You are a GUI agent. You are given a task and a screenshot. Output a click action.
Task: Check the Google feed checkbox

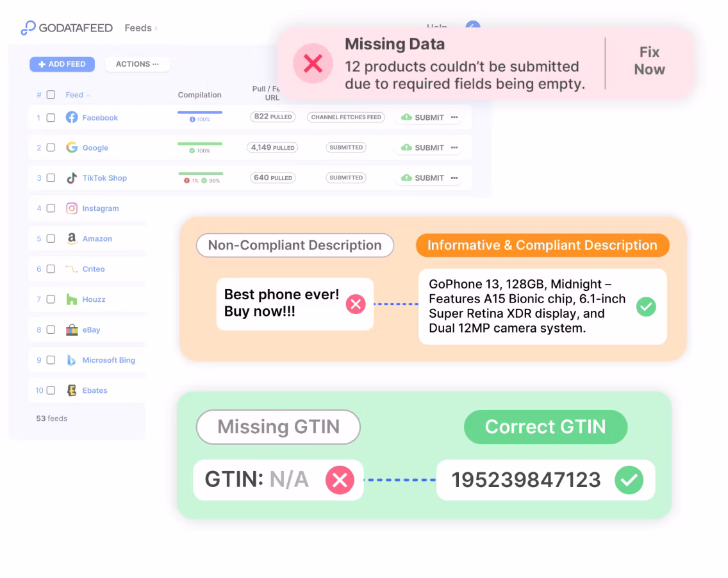51,147
